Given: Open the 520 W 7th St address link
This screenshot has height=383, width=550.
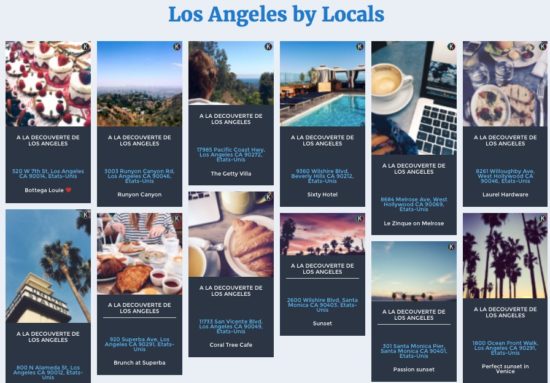Looking at the screenshot, I should (x=48, y=174).
